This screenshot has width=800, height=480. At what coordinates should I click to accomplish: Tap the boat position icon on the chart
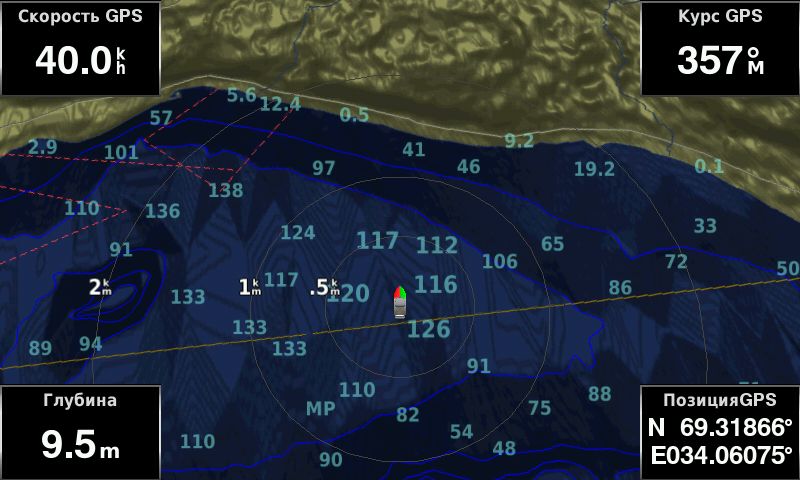(x=399, y=300)
